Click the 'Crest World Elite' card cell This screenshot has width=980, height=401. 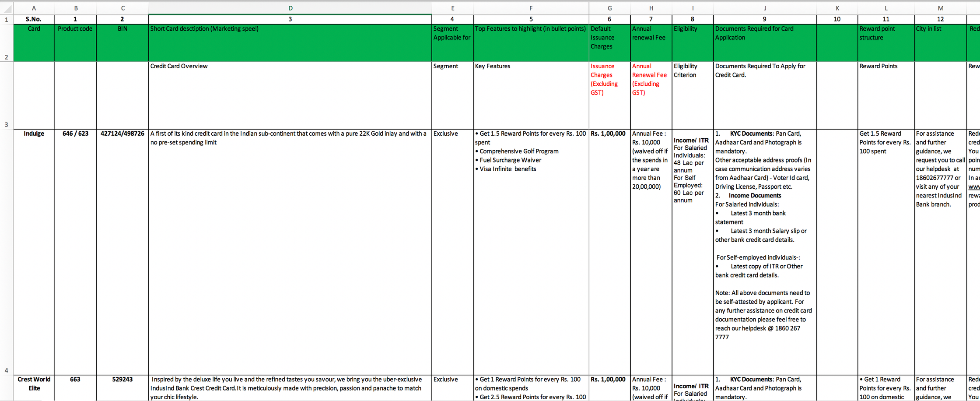click(x=34, y=388)
